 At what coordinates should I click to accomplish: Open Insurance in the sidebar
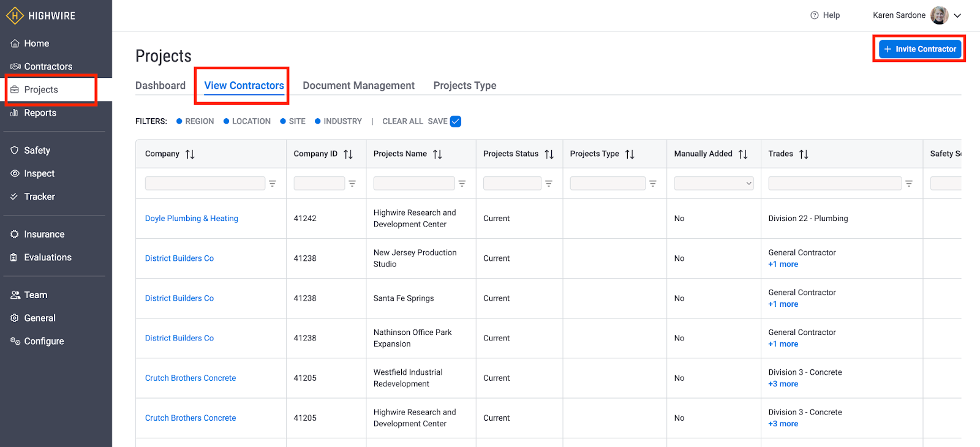[x=44, y=235]
